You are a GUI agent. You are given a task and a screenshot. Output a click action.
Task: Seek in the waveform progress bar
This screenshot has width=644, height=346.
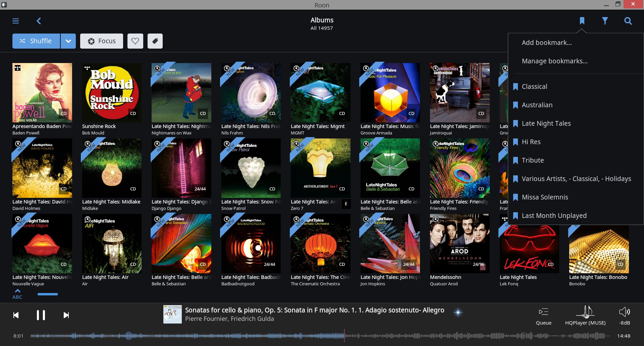click(x=320, y=336)
